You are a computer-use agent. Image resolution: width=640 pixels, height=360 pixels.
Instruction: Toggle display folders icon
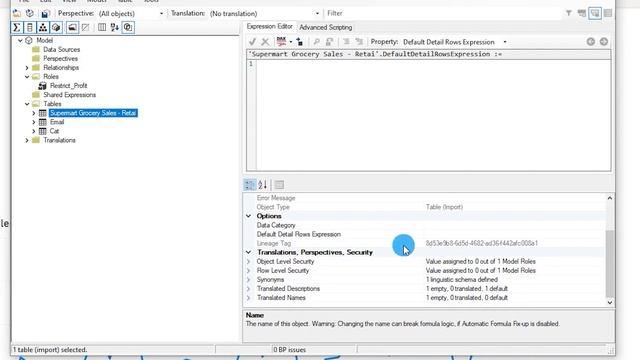(x=72, y=27)
